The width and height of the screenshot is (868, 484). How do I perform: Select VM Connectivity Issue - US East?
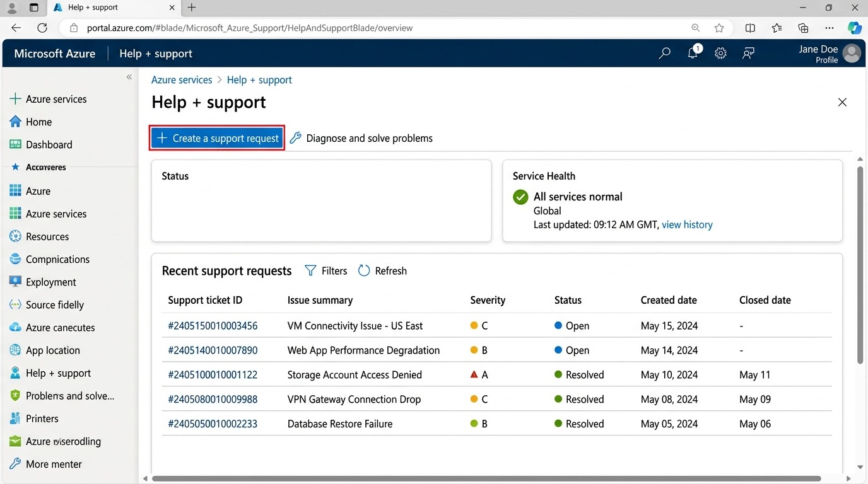[355, 326]
